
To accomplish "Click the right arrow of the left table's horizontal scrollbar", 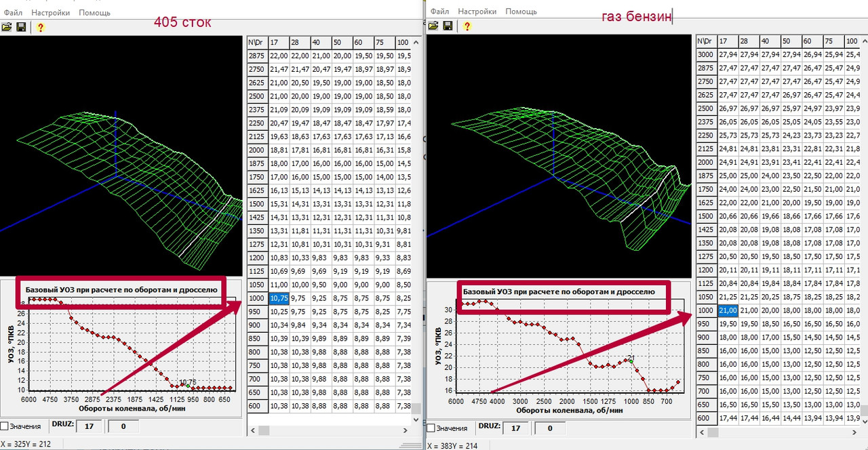I will click(406, 431).
